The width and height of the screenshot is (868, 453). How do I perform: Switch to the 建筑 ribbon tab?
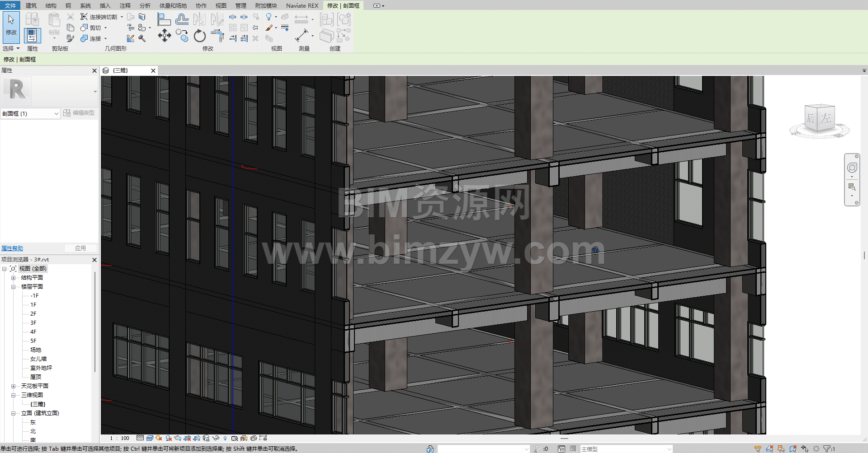click(x=31, y=5)
